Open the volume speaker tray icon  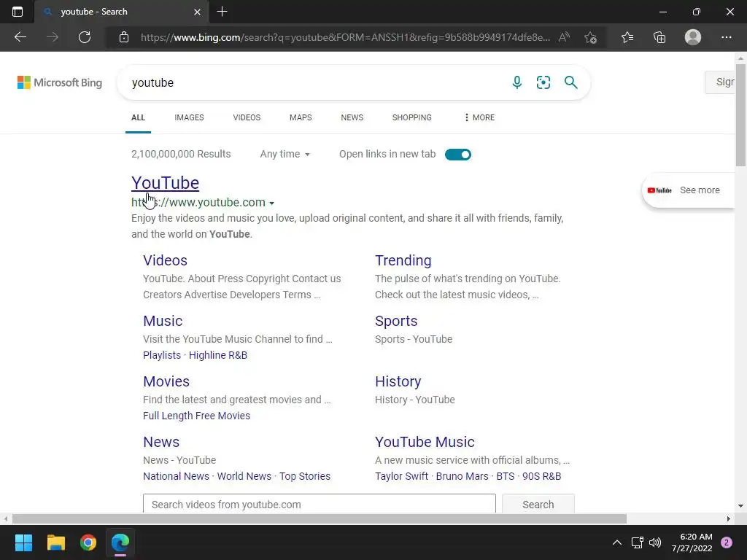coord(655,542)
